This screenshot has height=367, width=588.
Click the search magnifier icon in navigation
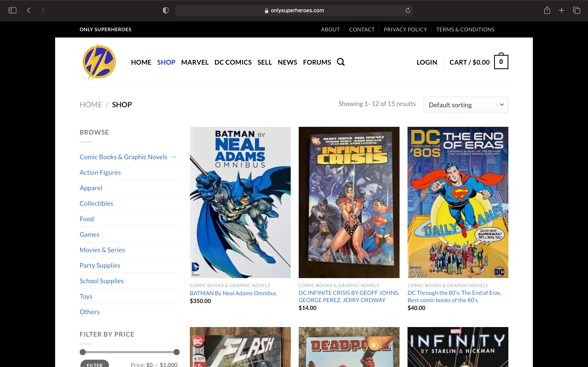[341, 62]
